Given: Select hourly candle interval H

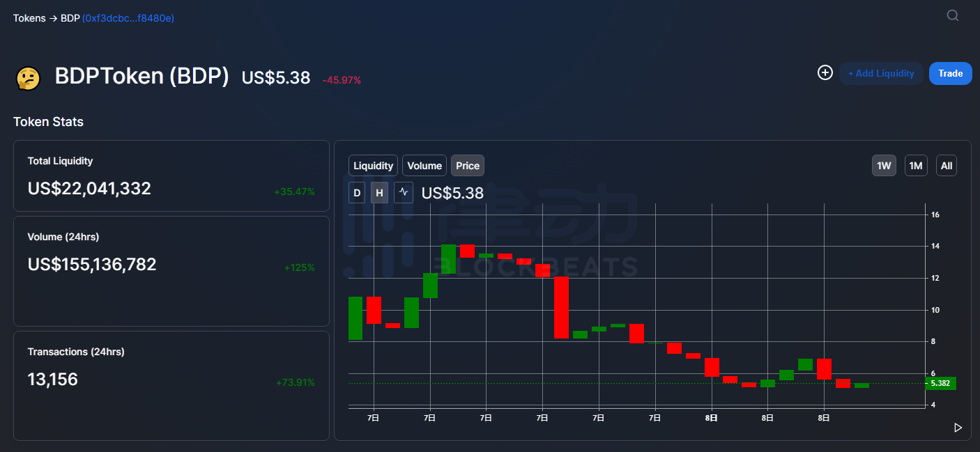Looking at the screenshot, I should tap(379, 193).
